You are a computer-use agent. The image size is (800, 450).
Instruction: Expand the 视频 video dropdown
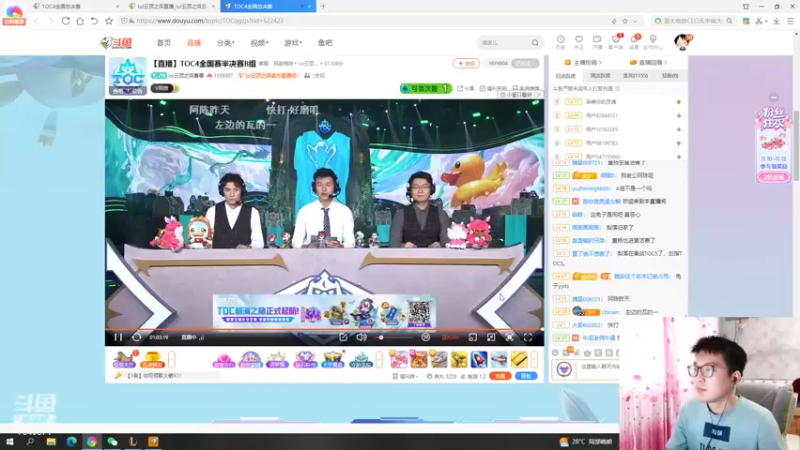(259, 43)
